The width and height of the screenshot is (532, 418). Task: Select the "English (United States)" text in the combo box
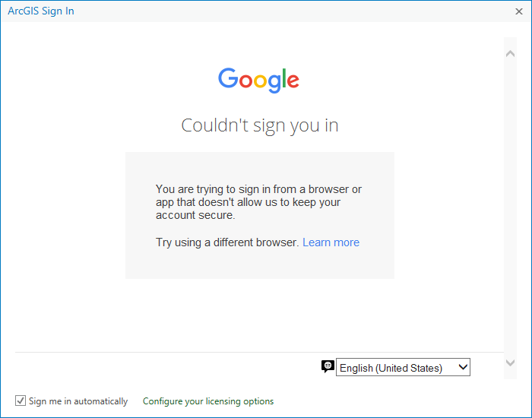tap(390, 368)
